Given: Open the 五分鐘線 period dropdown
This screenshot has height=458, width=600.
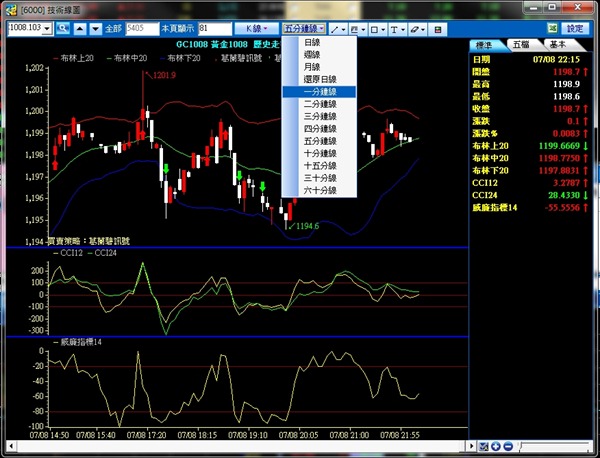Looking at the screenshot, I should coord(304,29).
